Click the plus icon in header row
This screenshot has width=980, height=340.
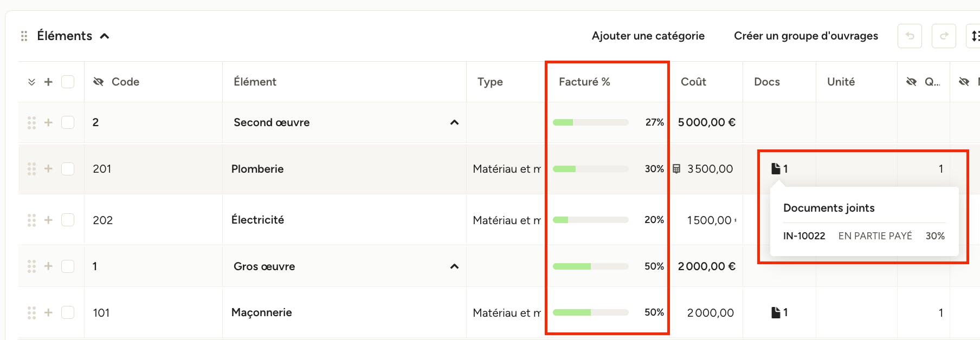48,82
